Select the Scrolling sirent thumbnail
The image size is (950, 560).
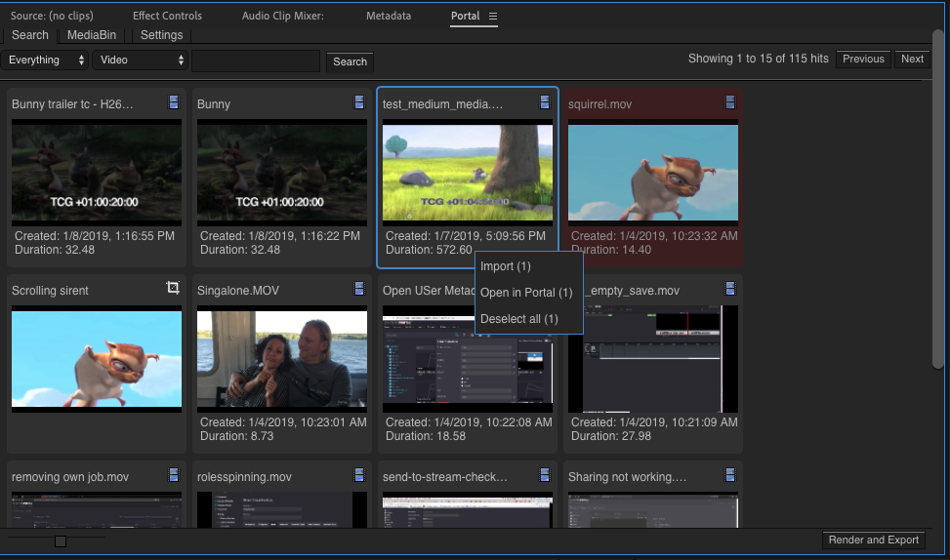pos(97,359)
